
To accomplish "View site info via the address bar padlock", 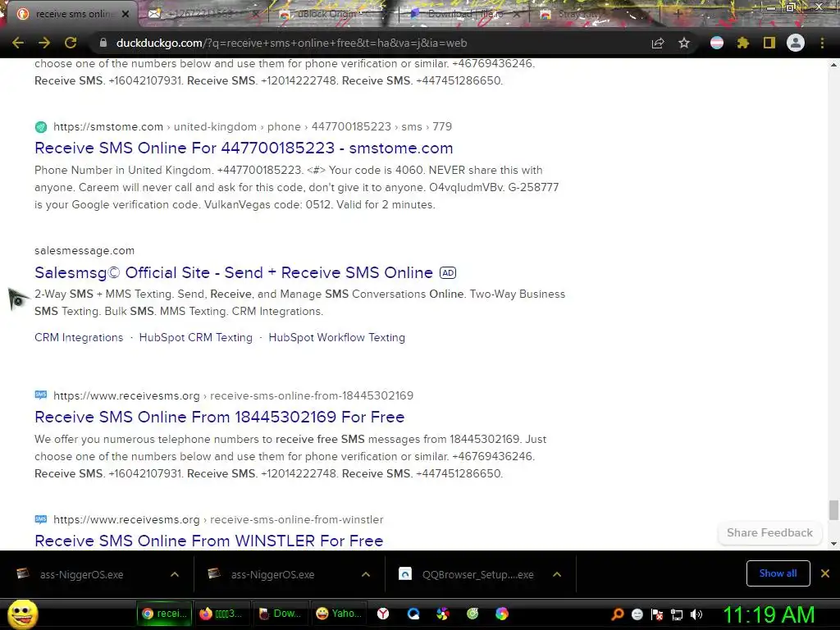I will pyautogui.click(x=103, y=43).
